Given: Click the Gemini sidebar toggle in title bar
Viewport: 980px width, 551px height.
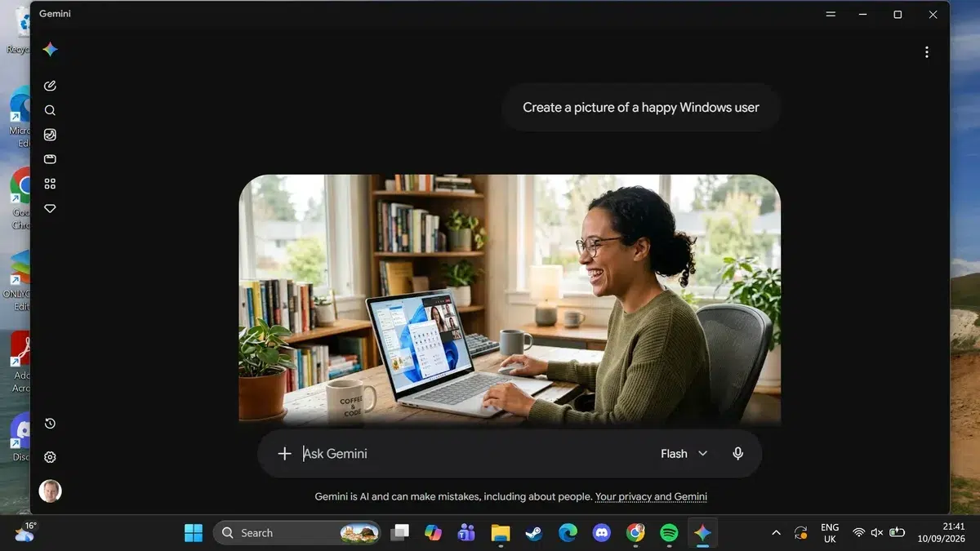Looking at the screenshot, I should click(831, 15).
